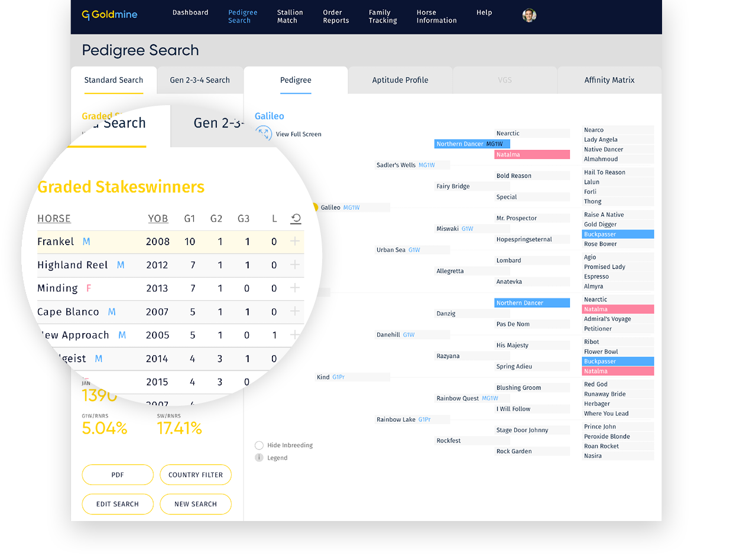Screen dimensions: 733x560
Task: Click Cape Blanco in the stakeswinners table
Action: point(68,312)
